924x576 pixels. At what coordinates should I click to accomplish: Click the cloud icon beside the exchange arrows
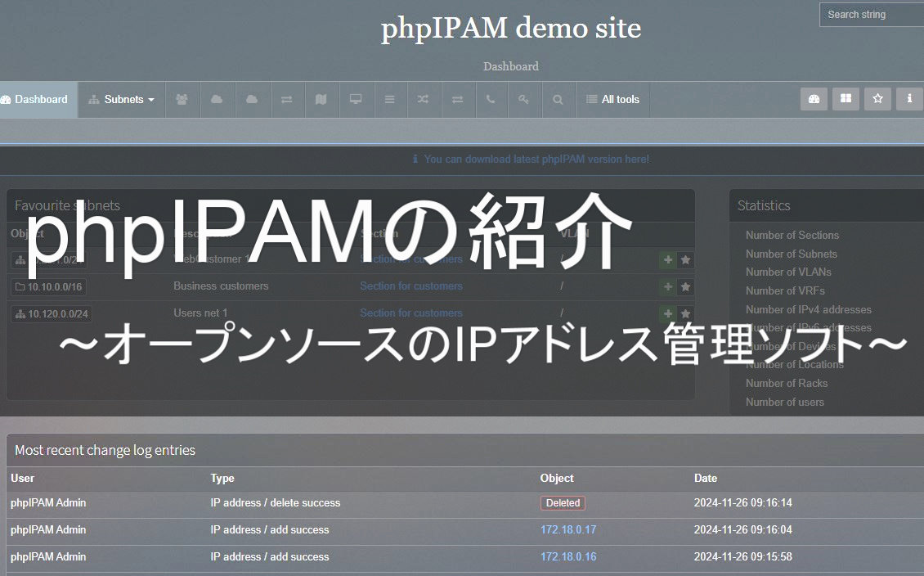point(252,100)
